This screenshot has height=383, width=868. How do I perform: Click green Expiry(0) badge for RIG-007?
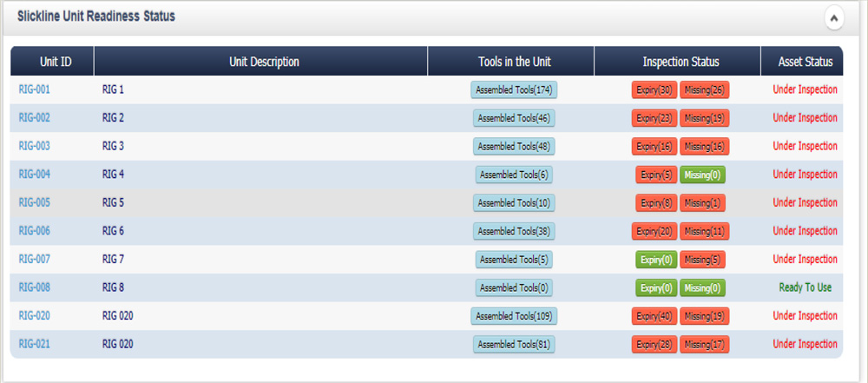[656, 260]
